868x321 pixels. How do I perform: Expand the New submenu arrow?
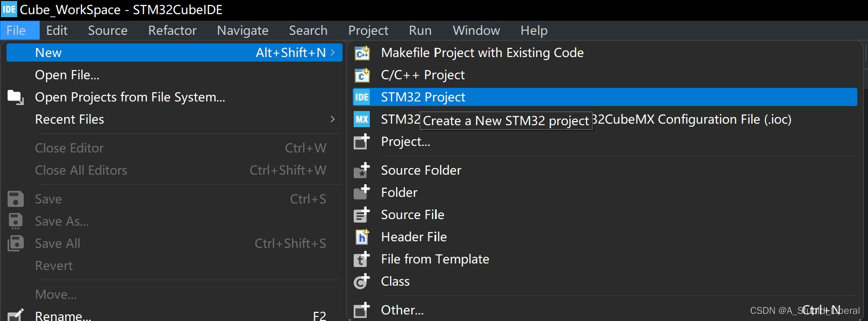[332, 52]
